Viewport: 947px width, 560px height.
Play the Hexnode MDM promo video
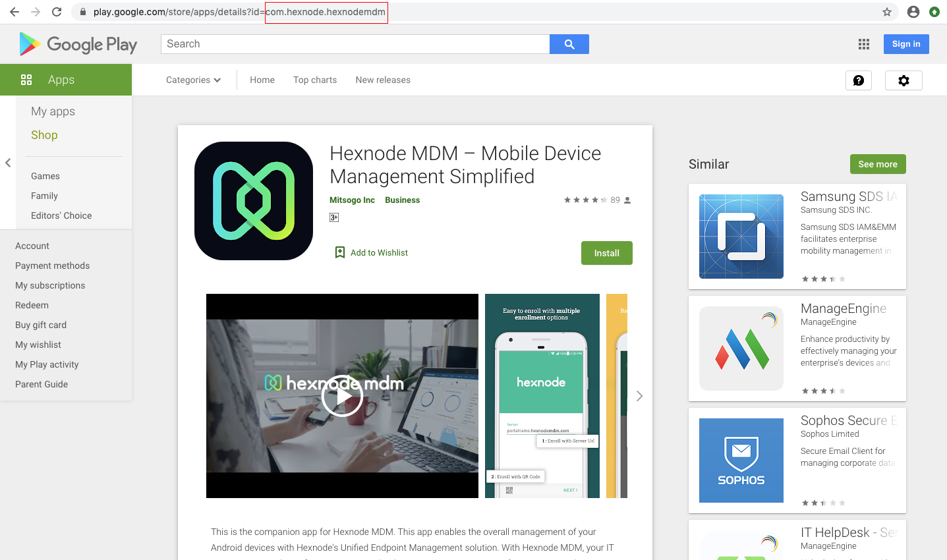[342, 396]
